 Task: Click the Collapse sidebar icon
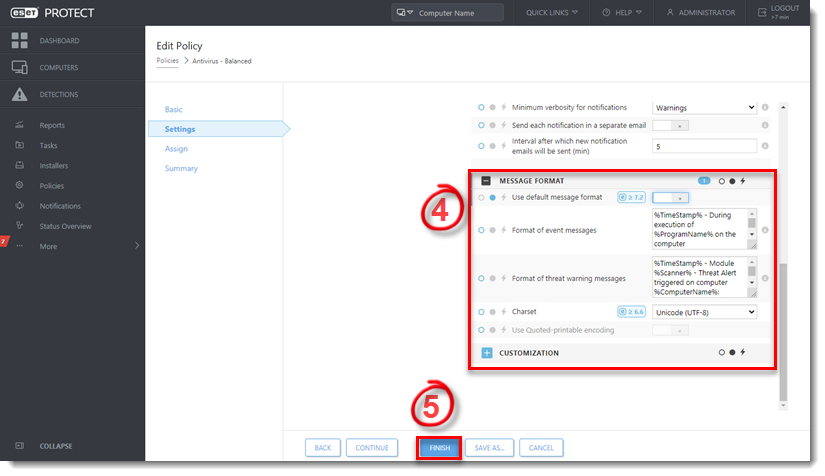[x=19, y=446]
